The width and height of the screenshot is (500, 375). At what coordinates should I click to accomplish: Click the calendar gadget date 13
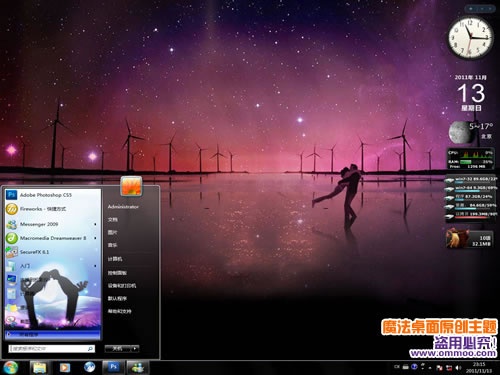click(471, 93)
